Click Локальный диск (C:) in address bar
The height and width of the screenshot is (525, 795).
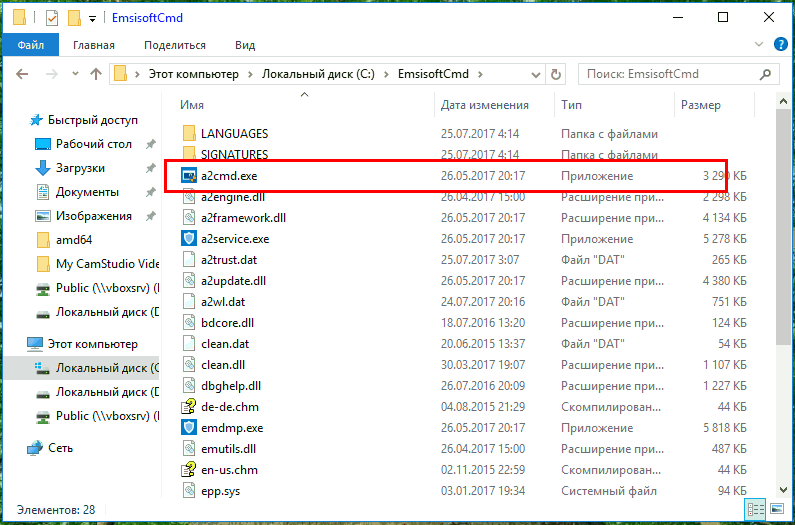coord(318,74)
